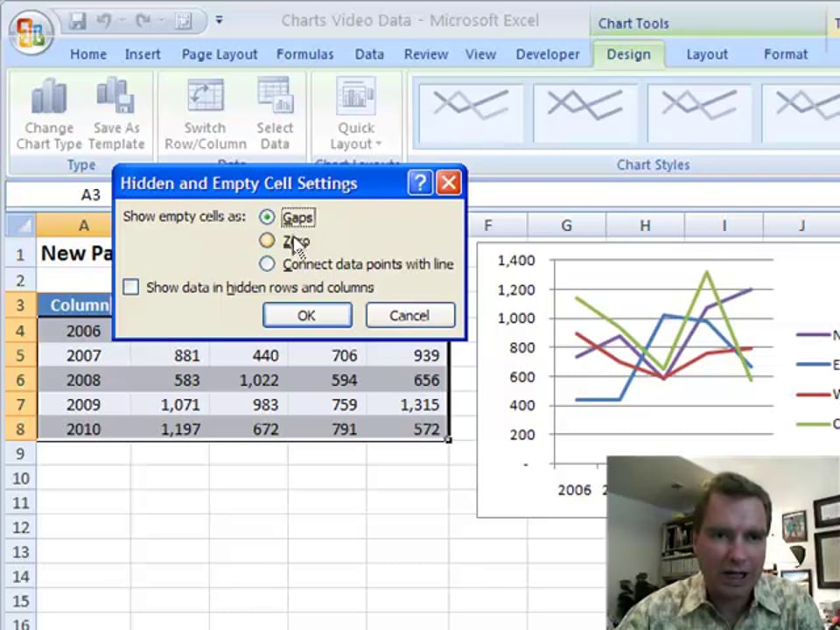Click OK in the dialog
The width and height of the screenshot is (840, 630).
307,315
